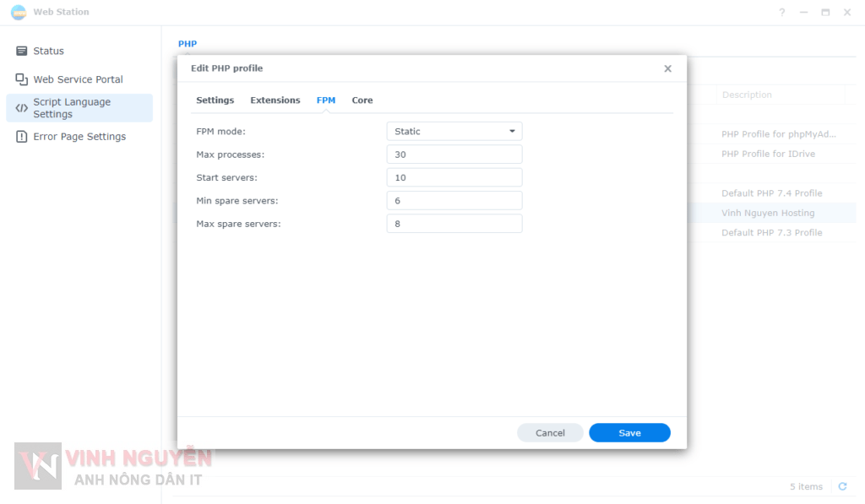Expand the FPM mode dropdown
Image resolution: width=865 pixels, height=504 pixels.
point(454,132)
